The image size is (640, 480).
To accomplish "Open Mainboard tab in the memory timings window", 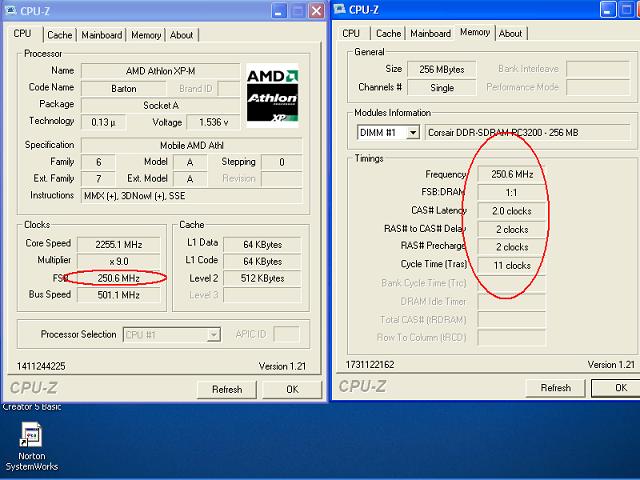I will click(x=430, y=34).
